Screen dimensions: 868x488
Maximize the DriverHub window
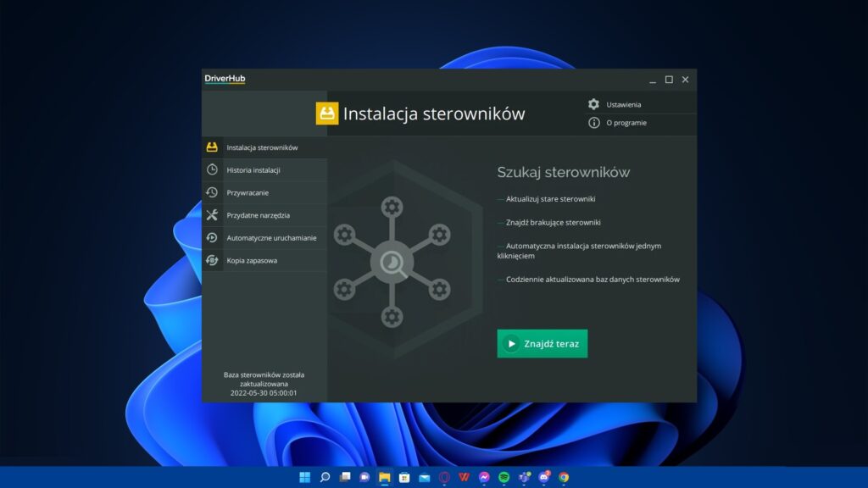[x=669, y=80]
